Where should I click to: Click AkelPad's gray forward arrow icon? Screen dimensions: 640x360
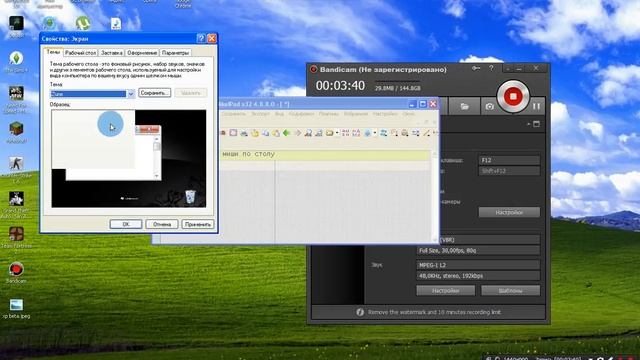[297, 133]
